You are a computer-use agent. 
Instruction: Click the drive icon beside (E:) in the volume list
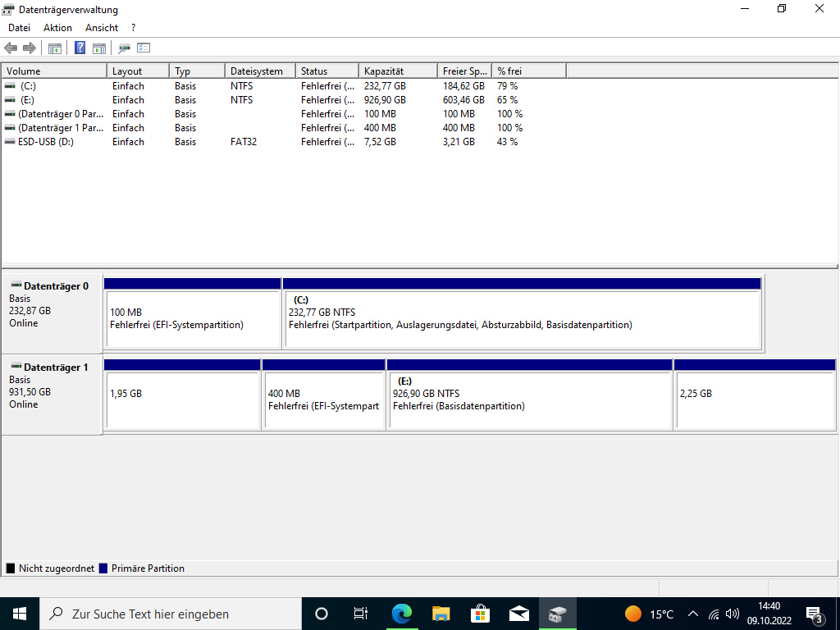click(x=10, y=99)
